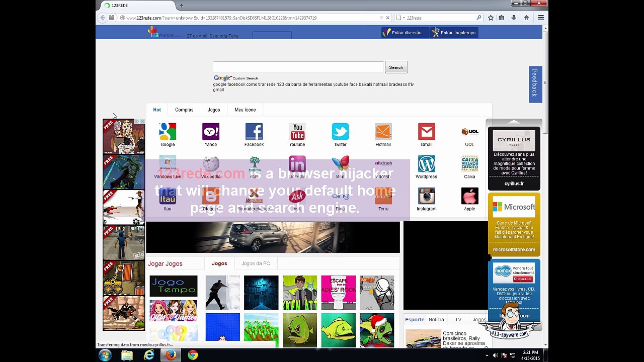The height and width of the screenshot is (362, 644).
Task: Open the Caixa shortcut icon
Action: (469, 164)
